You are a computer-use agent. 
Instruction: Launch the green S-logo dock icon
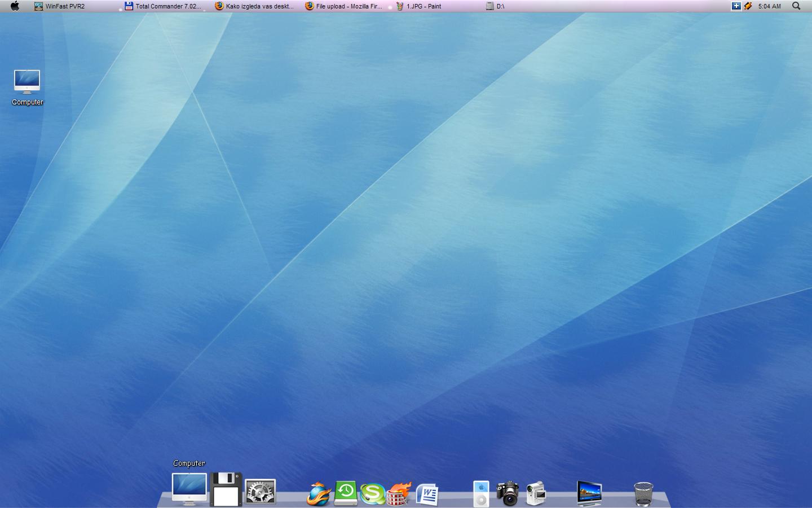coord(373,494)
